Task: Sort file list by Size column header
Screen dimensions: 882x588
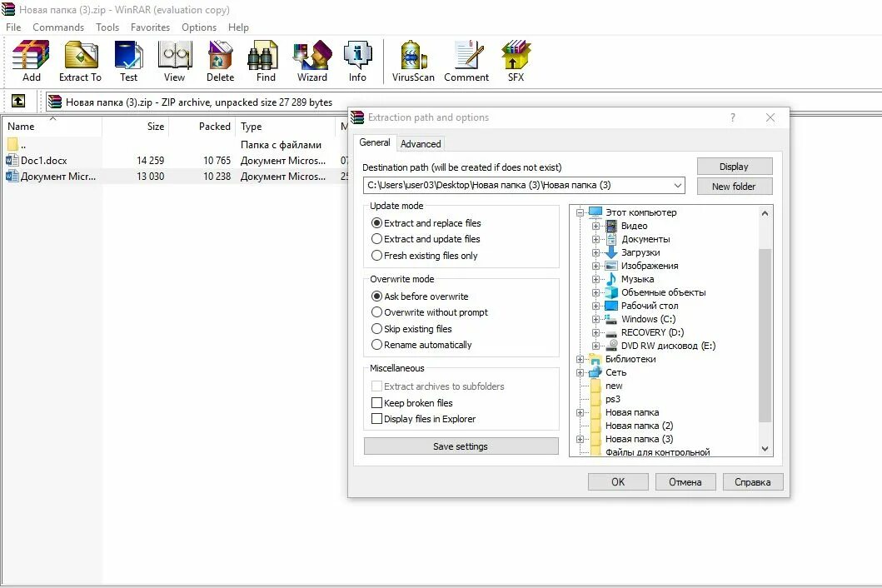Action: pyautogui.click(x=135, y=126)
